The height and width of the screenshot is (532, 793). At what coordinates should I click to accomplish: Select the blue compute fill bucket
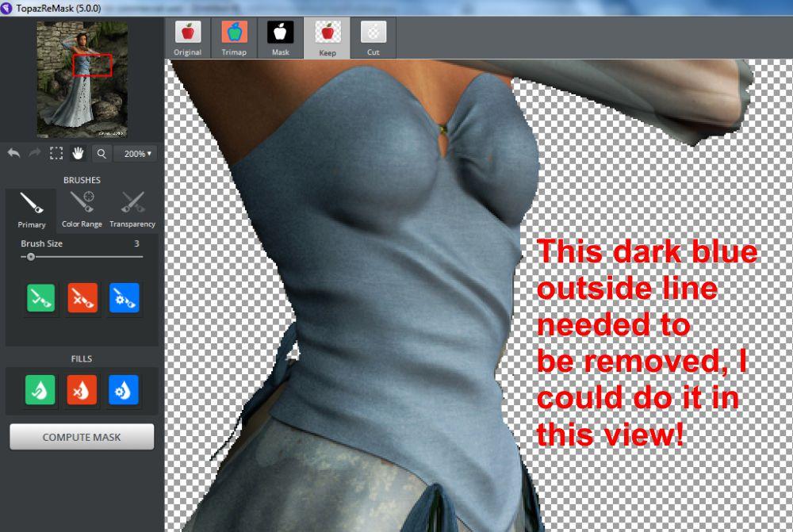click(x=124, y=390)
